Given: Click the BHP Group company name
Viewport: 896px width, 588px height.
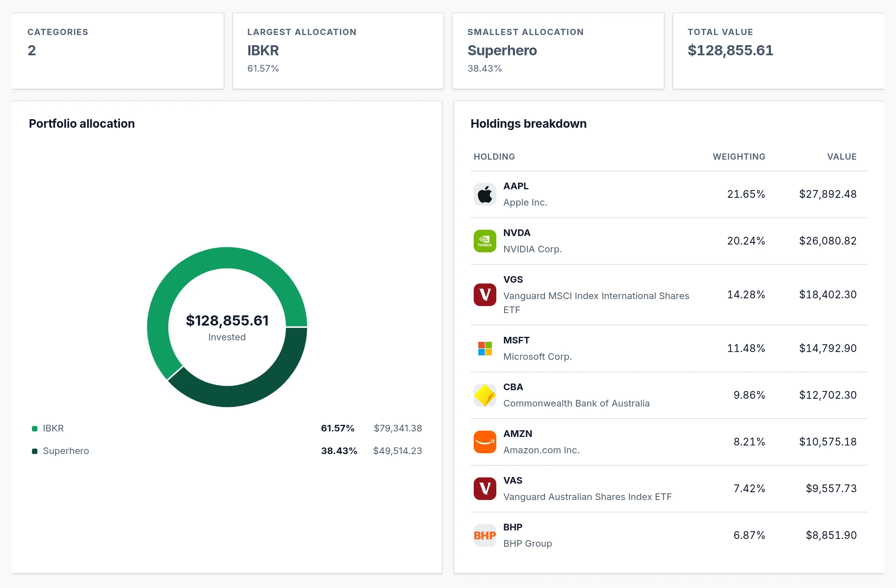Looking at the screenshot, I should coord(527,544).
